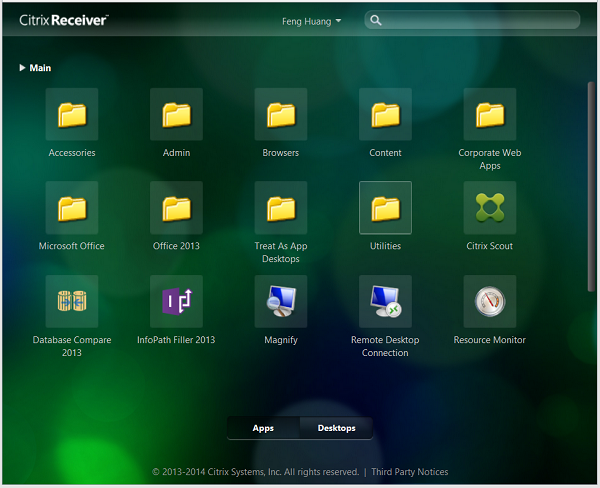This screenshot has width=600, height=488.
Task: Click the Accessories label text
Action: point(72,153)
